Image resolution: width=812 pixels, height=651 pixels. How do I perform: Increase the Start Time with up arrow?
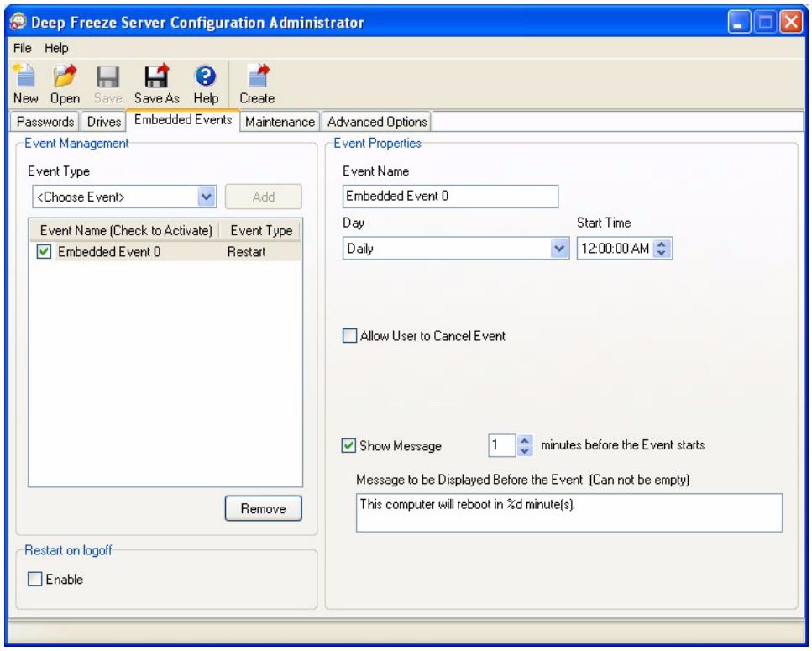click(662, 244)
